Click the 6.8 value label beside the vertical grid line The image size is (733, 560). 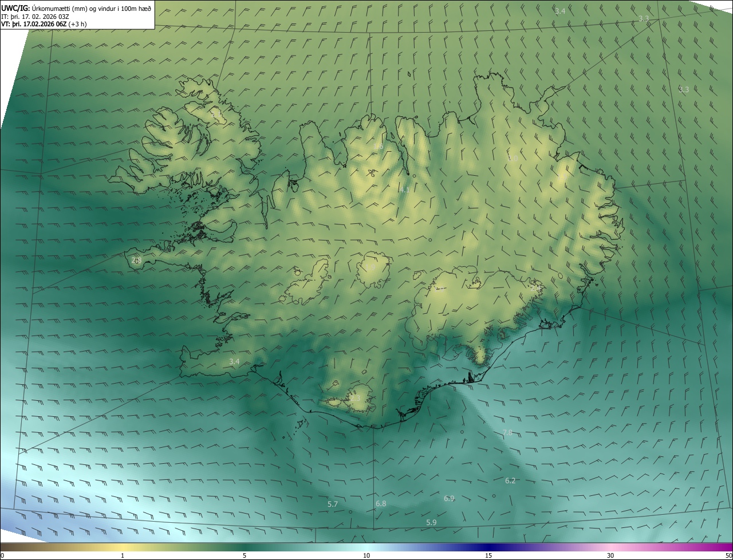click(381, 503)
